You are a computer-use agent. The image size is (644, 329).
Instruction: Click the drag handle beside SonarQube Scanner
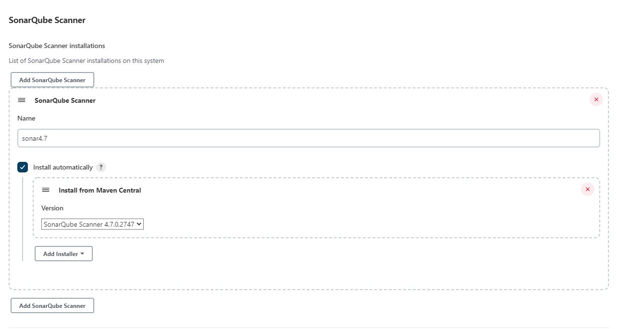point(22,100)
